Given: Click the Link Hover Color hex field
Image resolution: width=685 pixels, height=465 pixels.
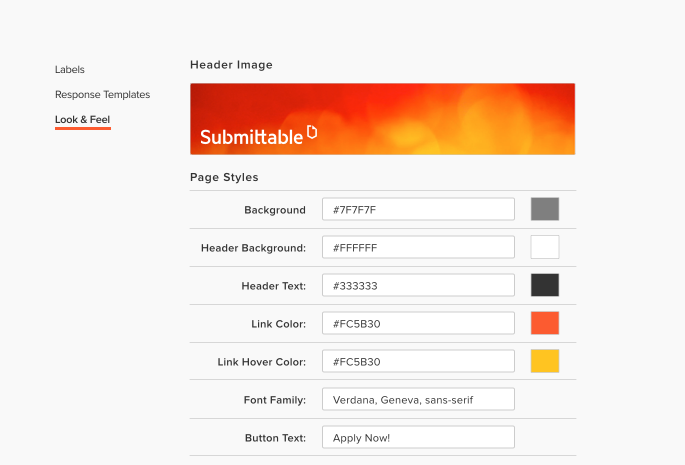Looking at the screenshot, I should coord(418,361).
